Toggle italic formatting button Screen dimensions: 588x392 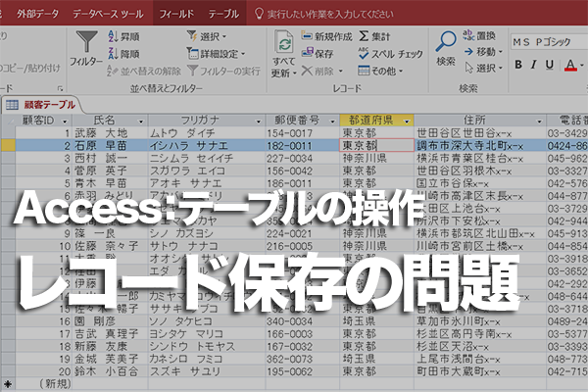[534, 65]
